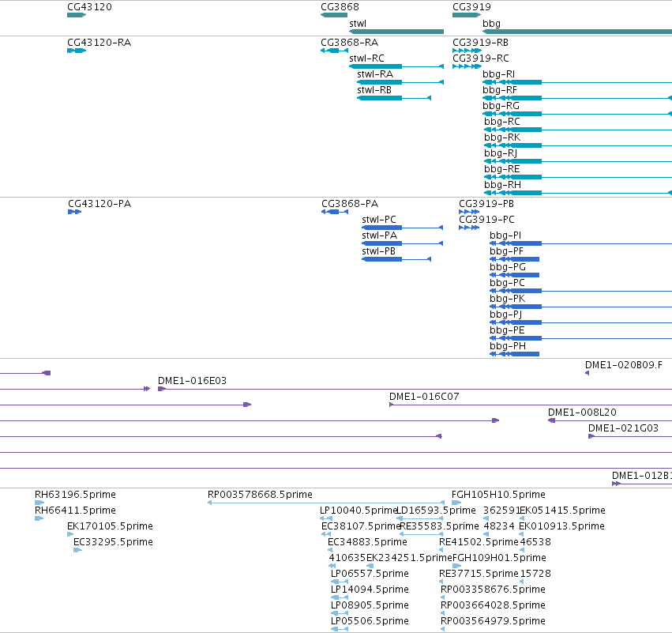Click EST EC34883.5prime
The height and width of the screenshot is (633, 672).
(367, 542)
